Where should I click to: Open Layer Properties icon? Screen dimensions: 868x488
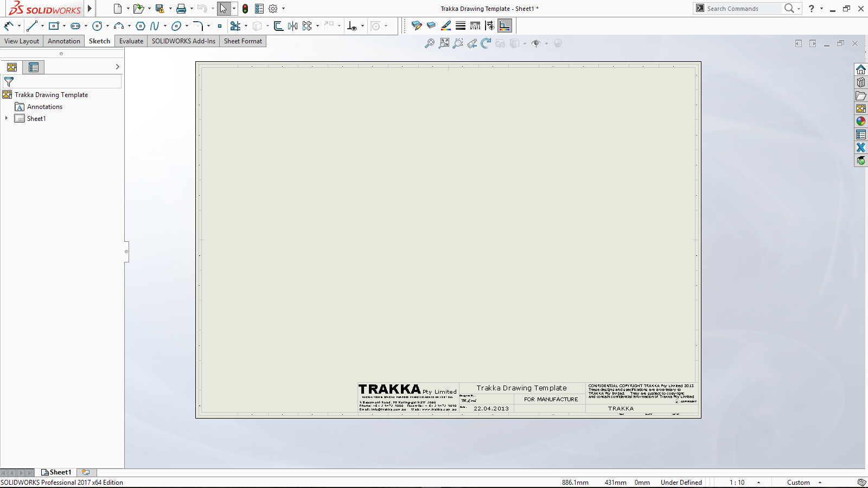(416, 25)
